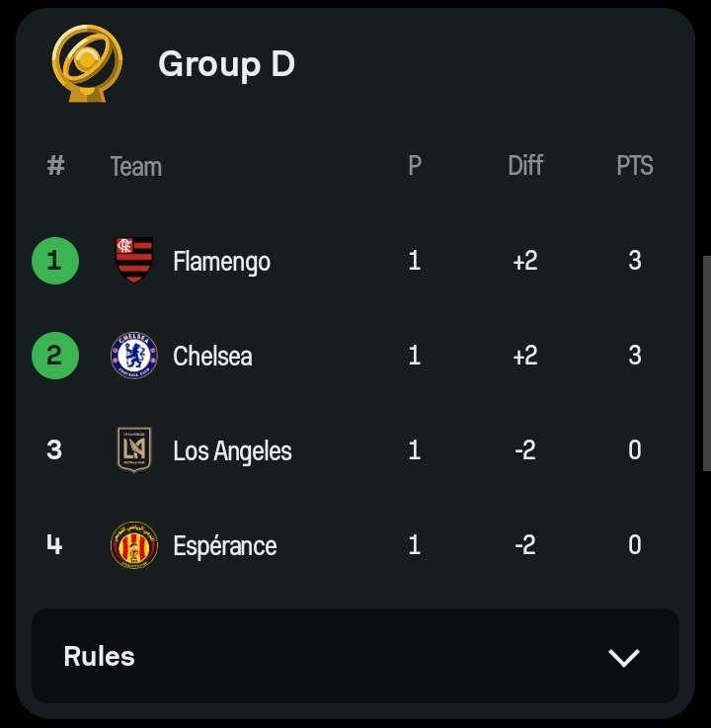The height and width of the screenshot is (728, 711).
Task: Sort by the PTS column header
Action: pyautogui.click(x=634, y=166)
